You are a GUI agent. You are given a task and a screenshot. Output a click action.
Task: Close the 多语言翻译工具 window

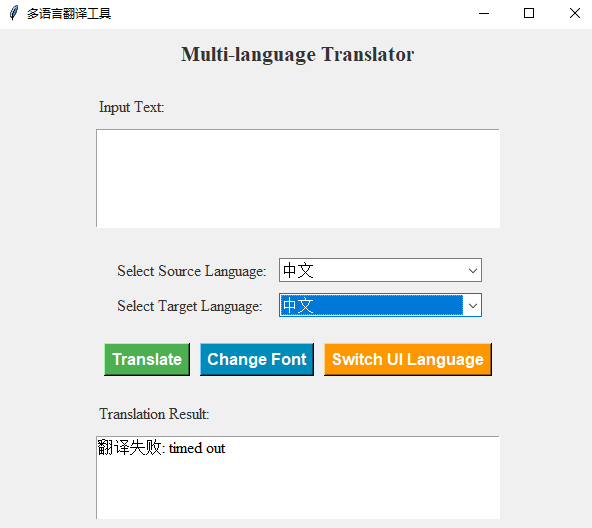[x=574, y=13]
